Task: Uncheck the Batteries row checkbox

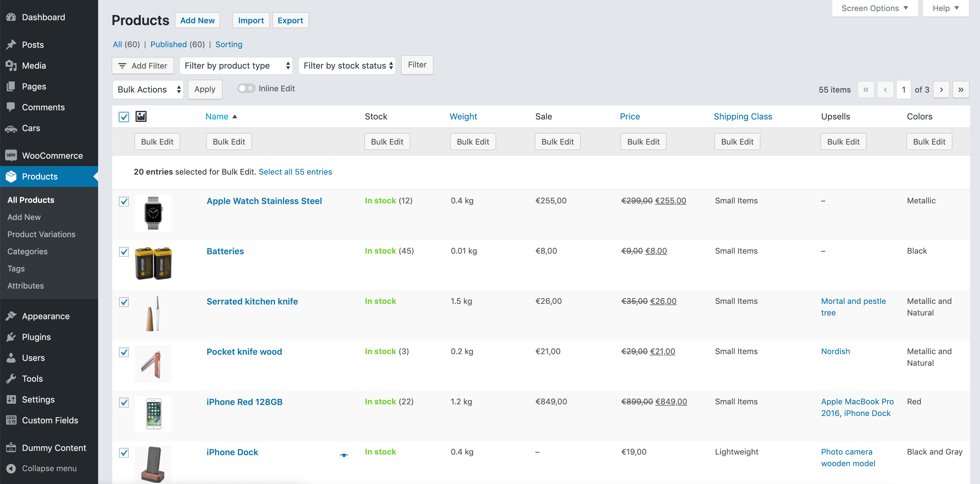Action: 124,252
